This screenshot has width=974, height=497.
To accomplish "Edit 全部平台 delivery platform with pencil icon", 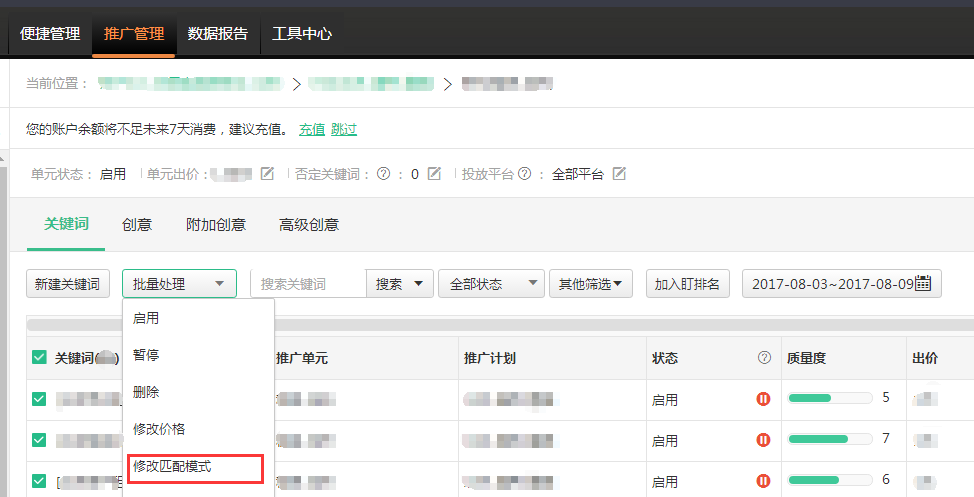I will (619, 174).
